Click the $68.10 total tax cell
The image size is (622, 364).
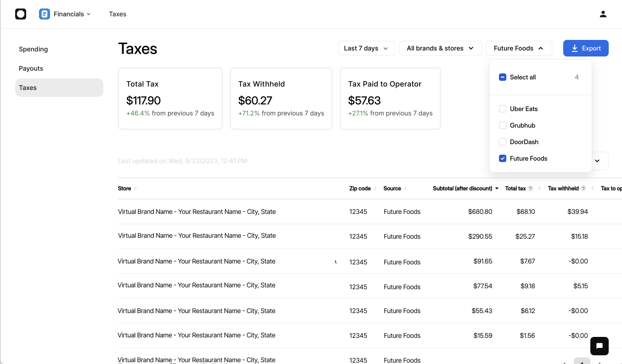click(526, 212)
